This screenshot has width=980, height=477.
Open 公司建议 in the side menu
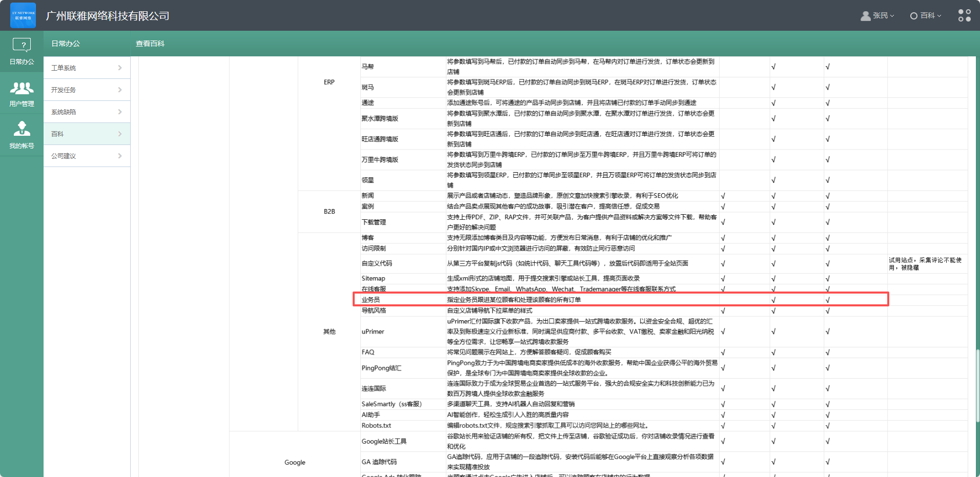[x=87, y=156]
